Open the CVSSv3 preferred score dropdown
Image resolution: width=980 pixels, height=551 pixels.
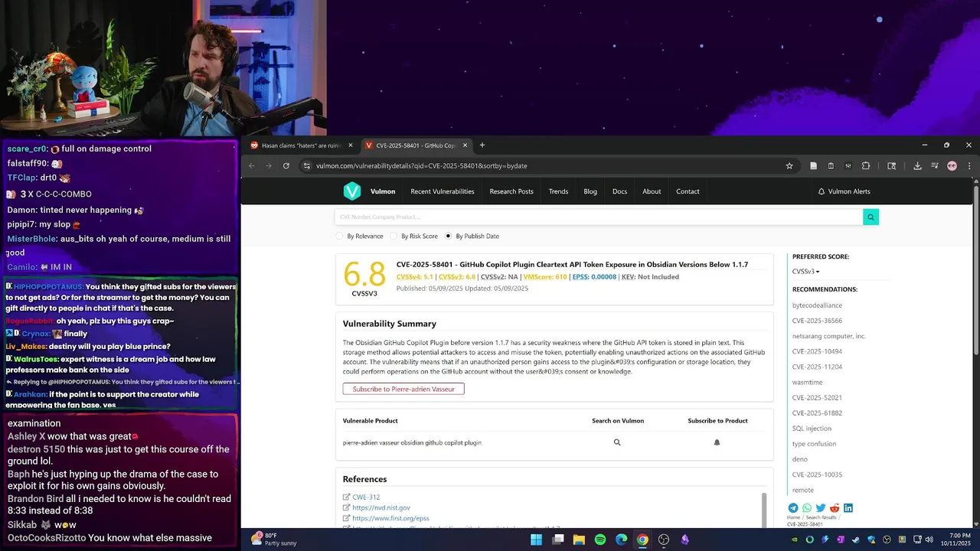coord(806,272)
